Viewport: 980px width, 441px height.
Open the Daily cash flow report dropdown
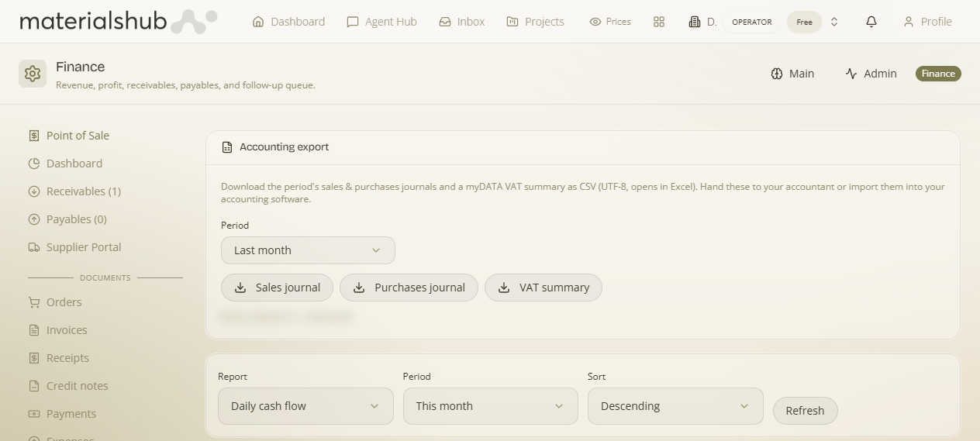305,406
